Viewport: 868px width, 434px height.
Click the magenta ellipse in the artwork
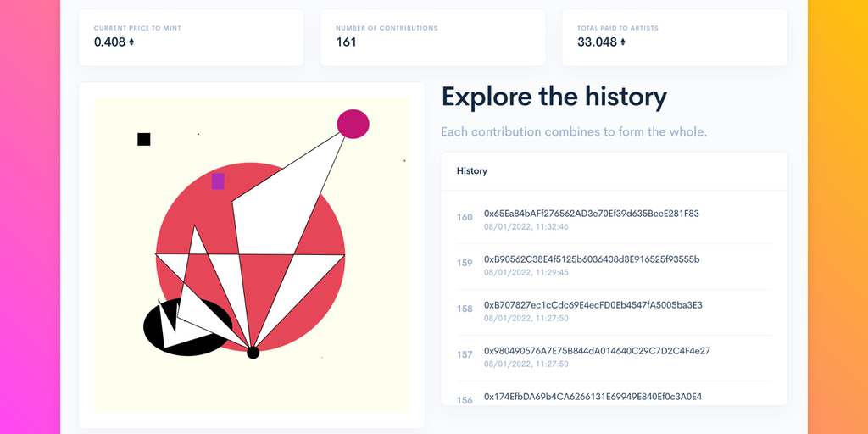coord(353,124)
